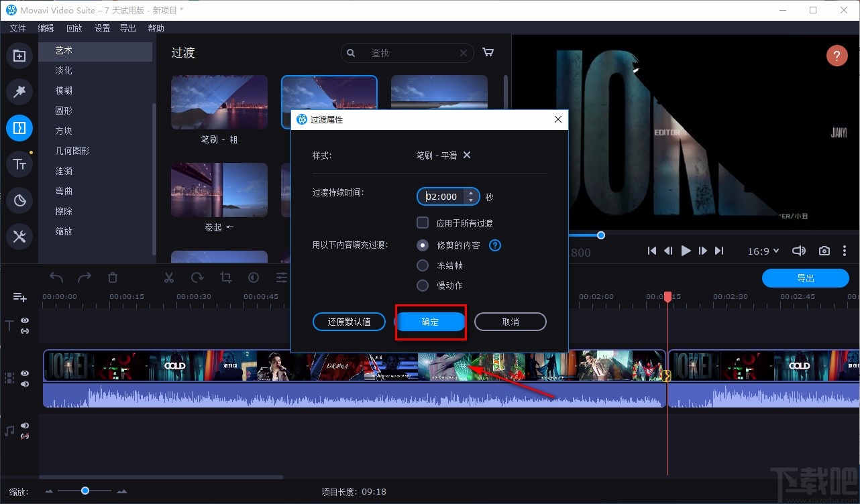Step to next frame in preview
The image size is (860, 504).
(702, 251)
